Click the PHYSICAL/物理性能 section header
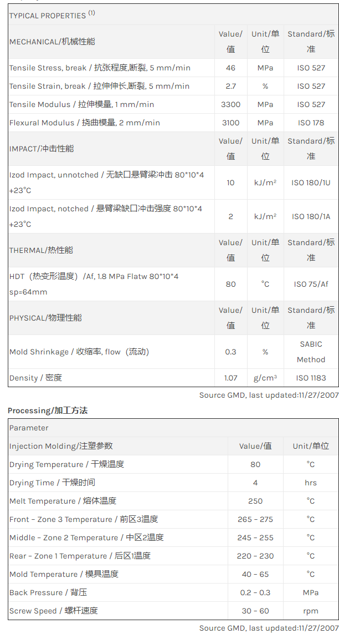Viewport: 339px width, 644px height. coord(45,318)
